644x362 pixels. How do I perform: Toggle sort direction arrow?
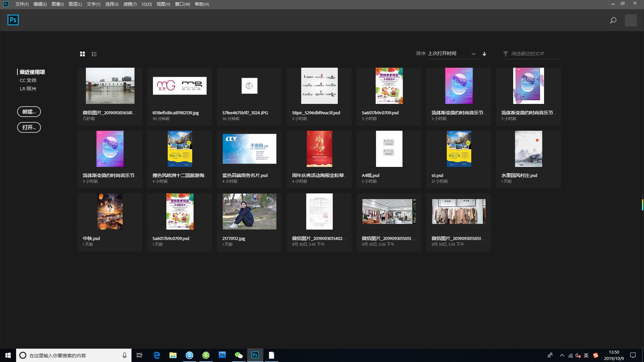[484, 54]
